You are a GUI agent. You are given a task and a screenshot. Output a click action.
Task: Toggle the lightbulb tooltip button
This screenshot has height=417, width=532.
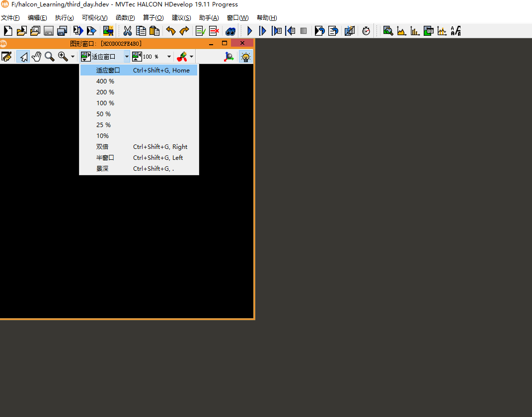pyautogui.click(x=245, y=57)
